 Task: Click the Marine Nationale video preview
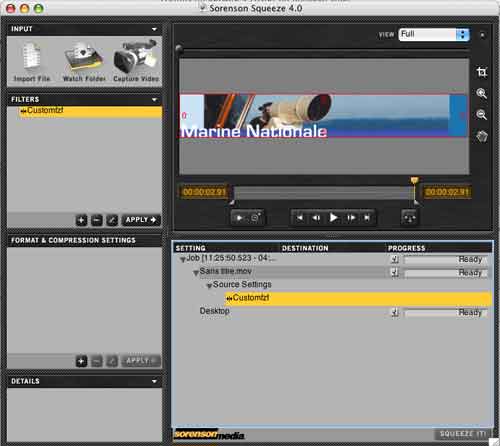click(x=323, y=116)
